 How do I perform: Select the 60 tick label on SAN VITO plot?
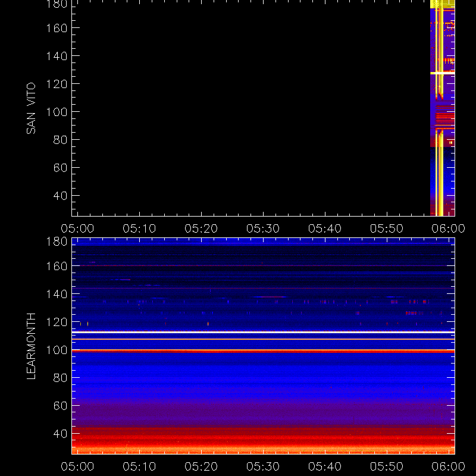[x=60, y=168]
